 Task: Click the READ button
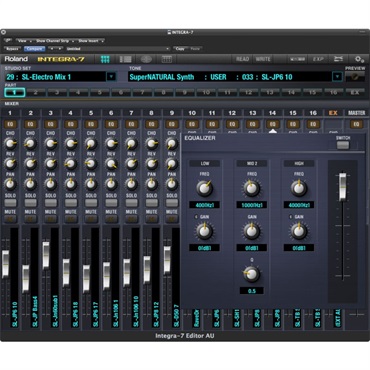(x=242, y=59)
